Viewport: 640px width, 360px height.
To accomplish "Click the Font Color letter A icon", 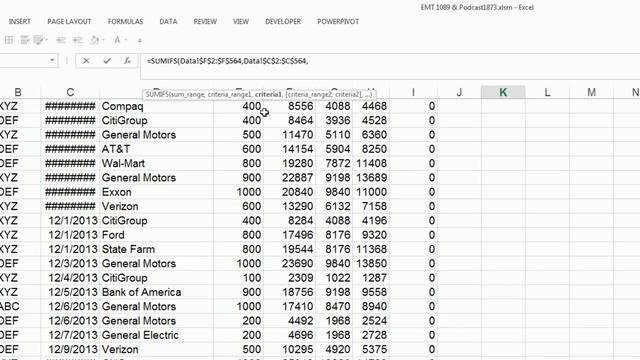I will [117, 40].
